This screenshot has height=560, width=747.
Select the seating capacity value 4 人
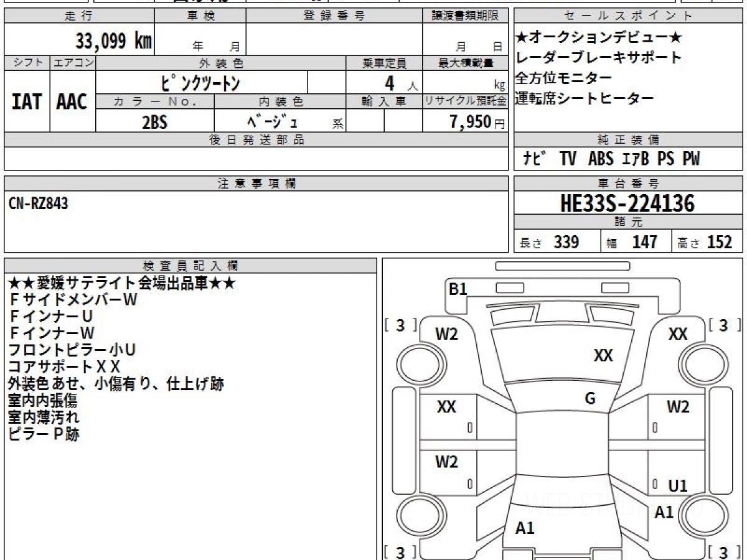click(x=401, y=83)
